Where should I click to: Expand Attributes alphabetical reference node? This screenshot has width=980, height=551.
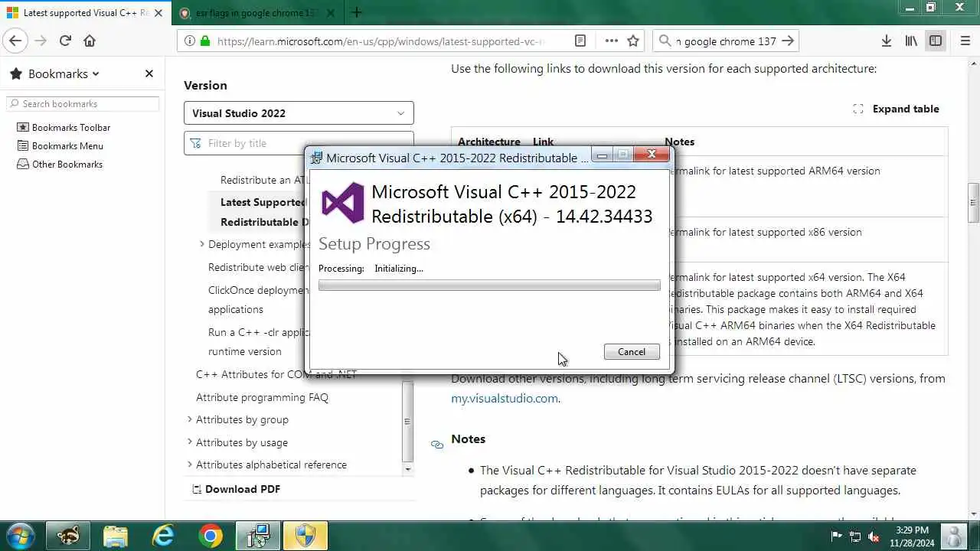point(190,465)
